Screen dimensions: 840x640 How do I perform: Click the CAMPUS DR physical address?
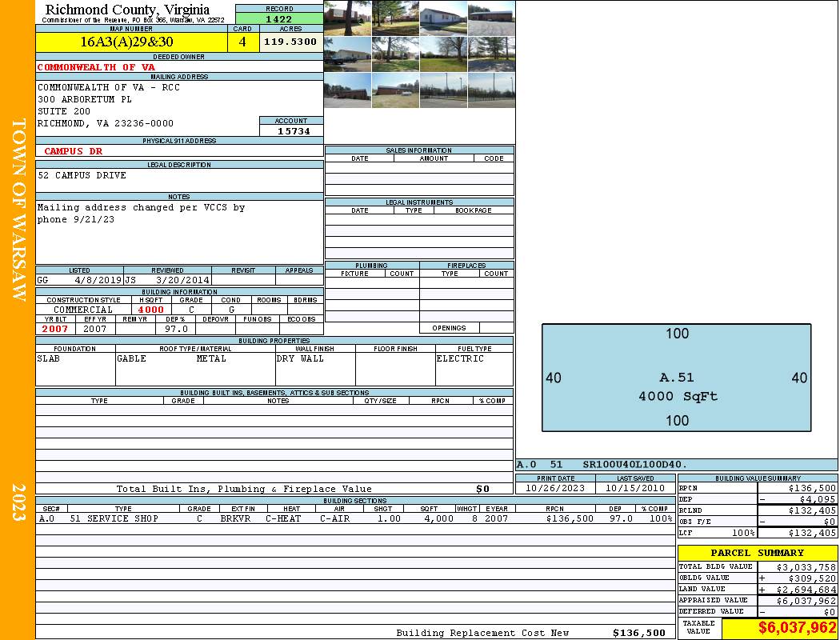74,150
